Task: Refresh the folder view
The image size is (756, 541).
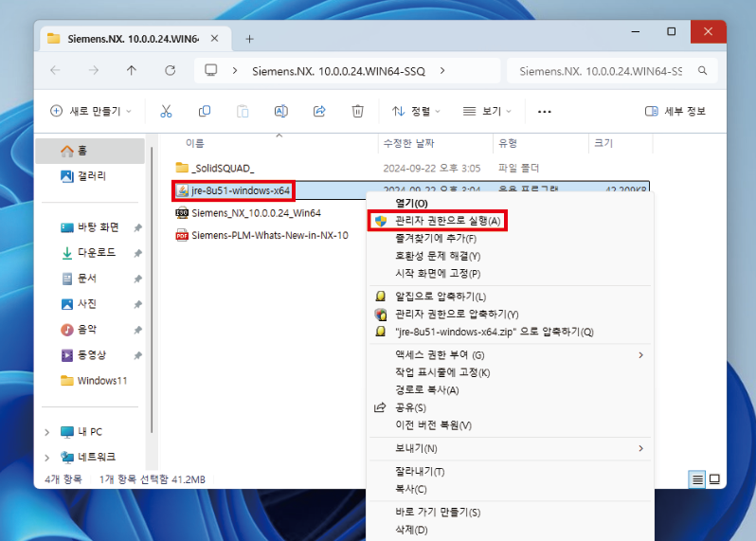Action: [171, 71]
